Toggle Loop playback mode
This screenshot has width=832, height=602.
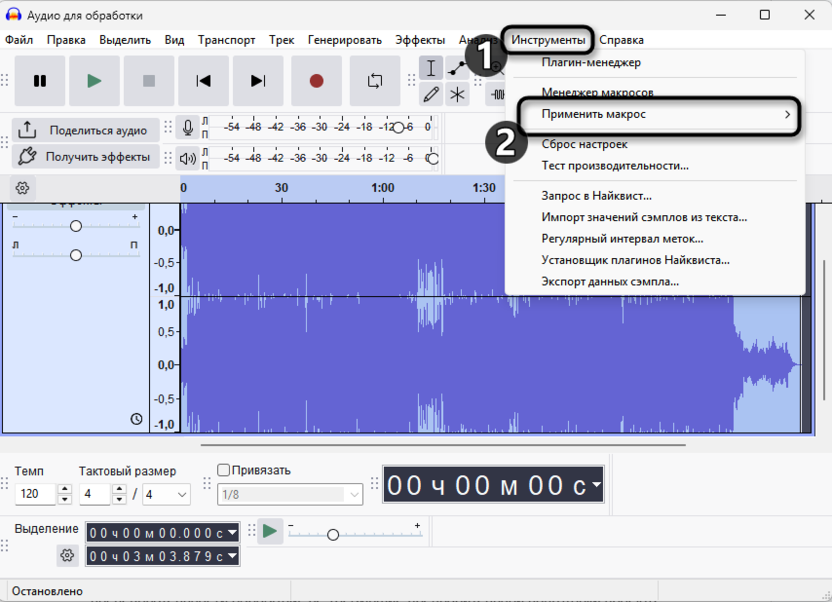374,81
